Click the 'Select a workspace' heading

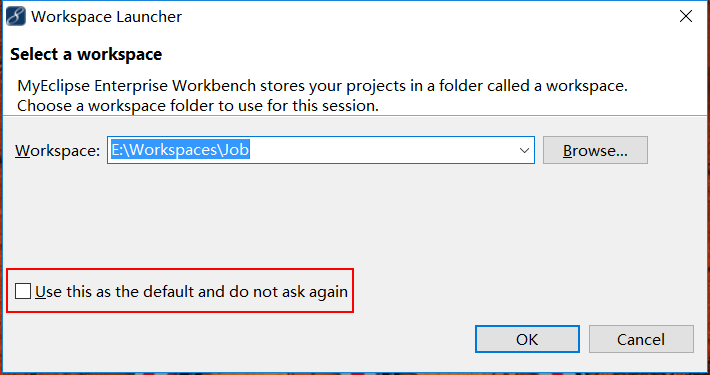click(x=86, y=54)
